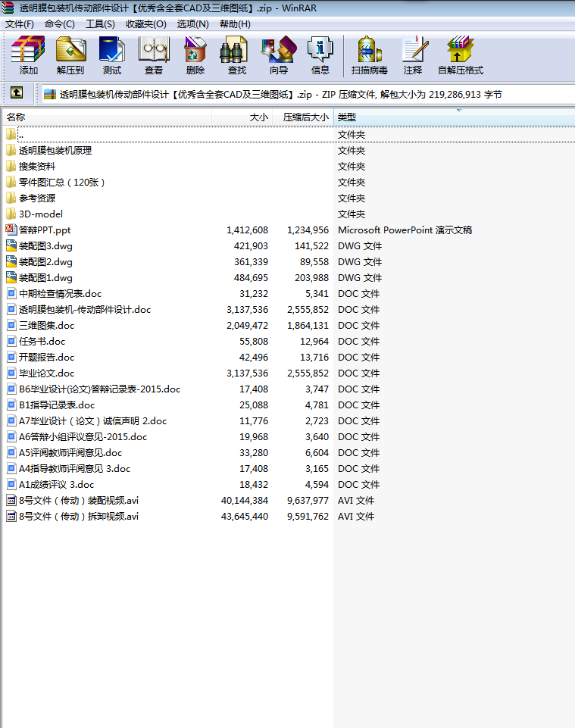Select the 8号文件（传动）装配视频.avi icon
575x728 pixels.
coord(11,500)
